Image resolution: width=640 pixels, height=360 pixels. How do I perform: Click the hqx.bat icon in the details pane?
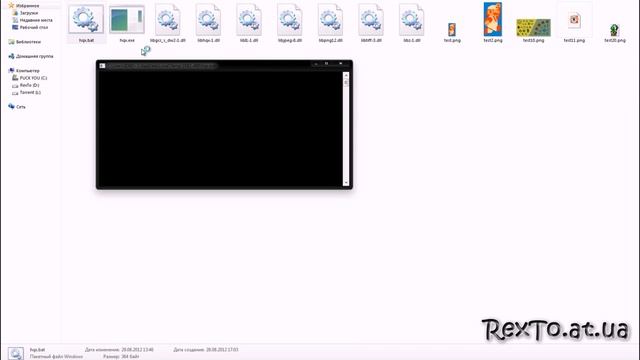pyautogui.click(x=16, y=353)
